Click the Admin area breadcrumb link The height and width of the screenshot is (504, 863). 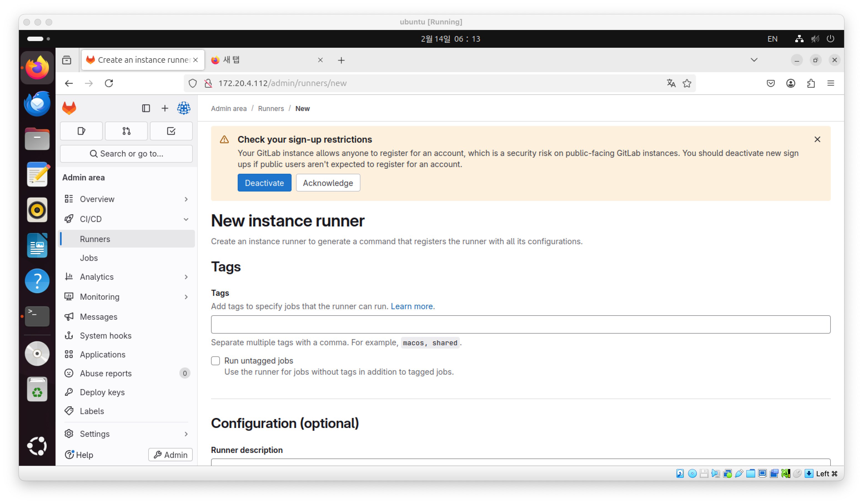coord(229,109)
